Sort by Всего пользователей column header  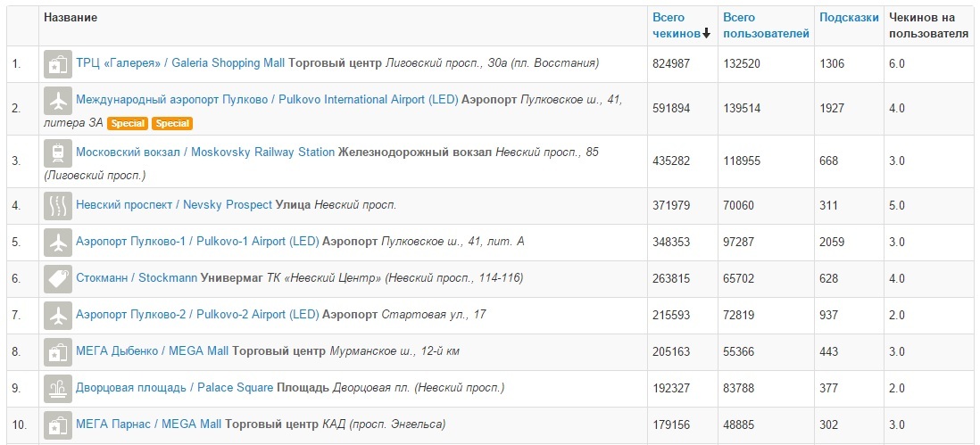(x=766, y=25)
